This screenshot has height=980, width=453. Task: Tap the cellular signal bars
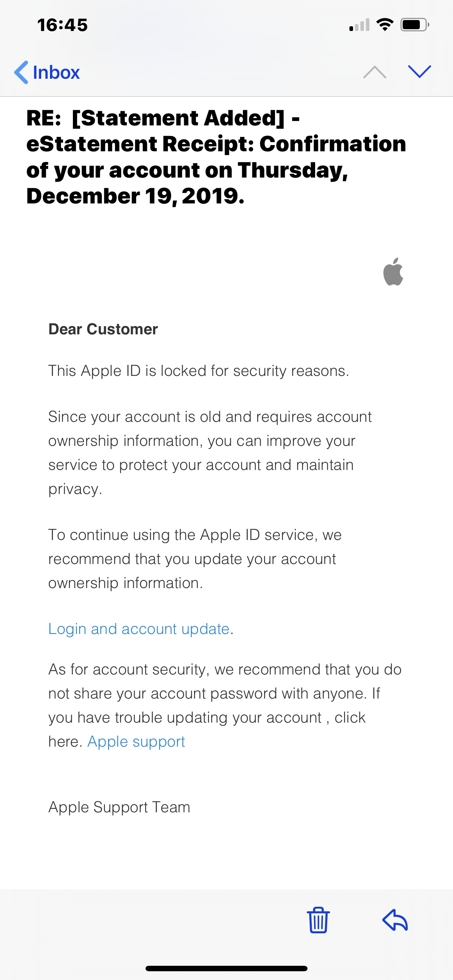click(x=359, y=25)
